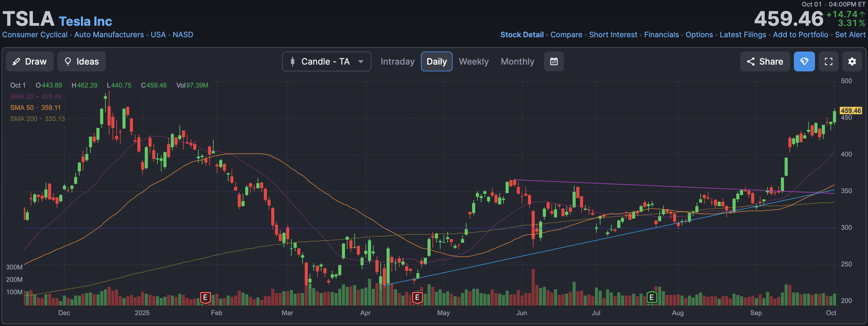Image resolution: width=868 pixels, height=326 pixels.
Task: Click the Tesla Inc company name
Action: (x=85, y=21)
